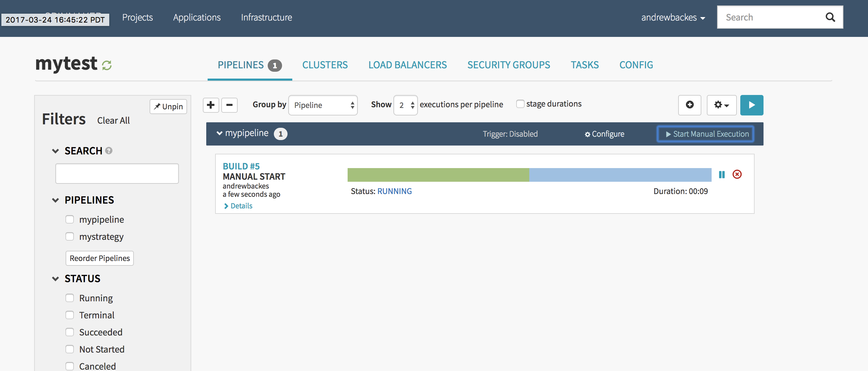This screenshot has width=868, height=371.
Task: Open the Group by Pipeline dropdown
Action: click(323, 105)
